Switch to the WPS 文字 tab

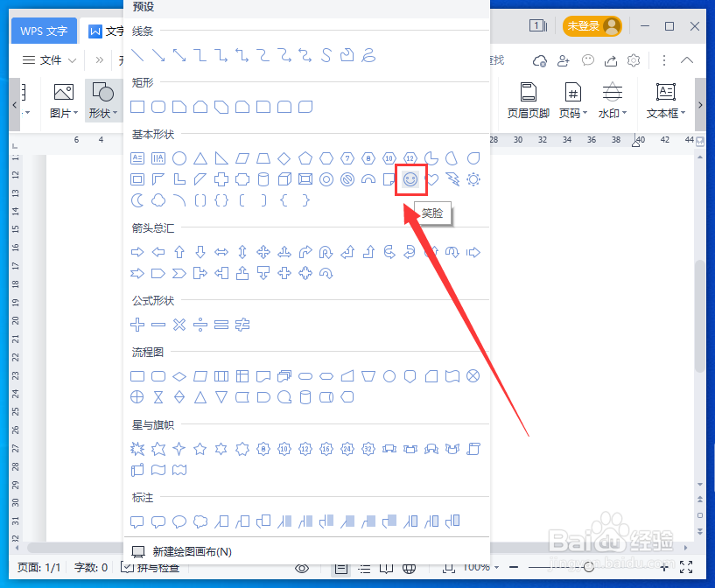[44, 31]
